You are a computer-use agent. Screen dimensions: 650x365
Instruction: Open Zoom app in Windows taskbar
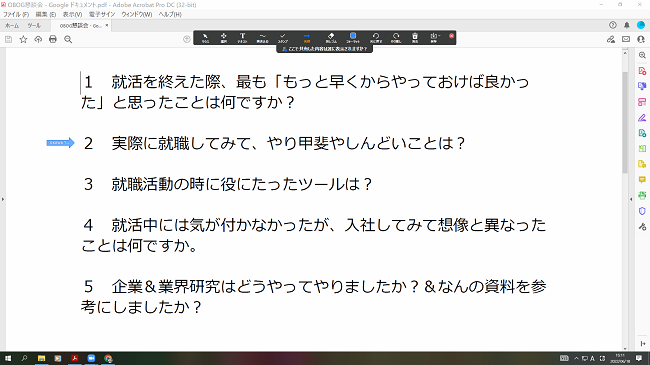click(91, 358)
